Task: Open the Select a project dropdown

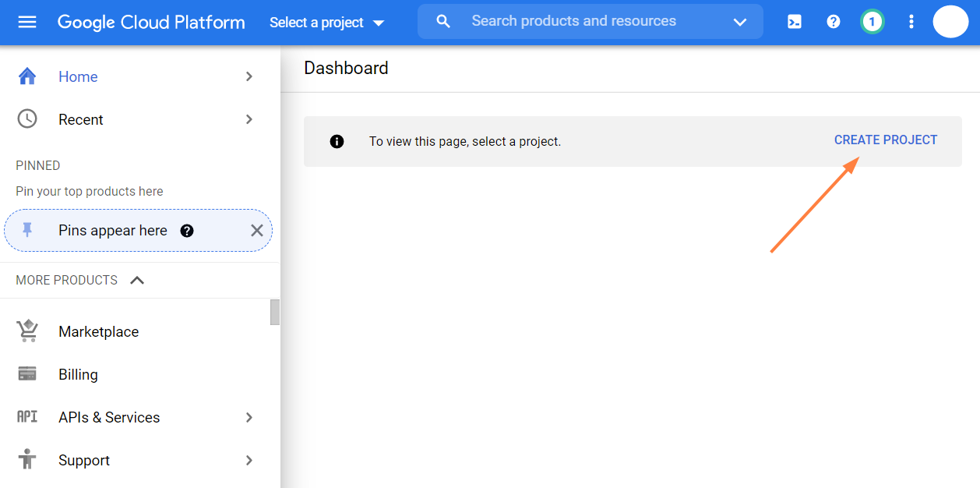Action: point(326,22)
